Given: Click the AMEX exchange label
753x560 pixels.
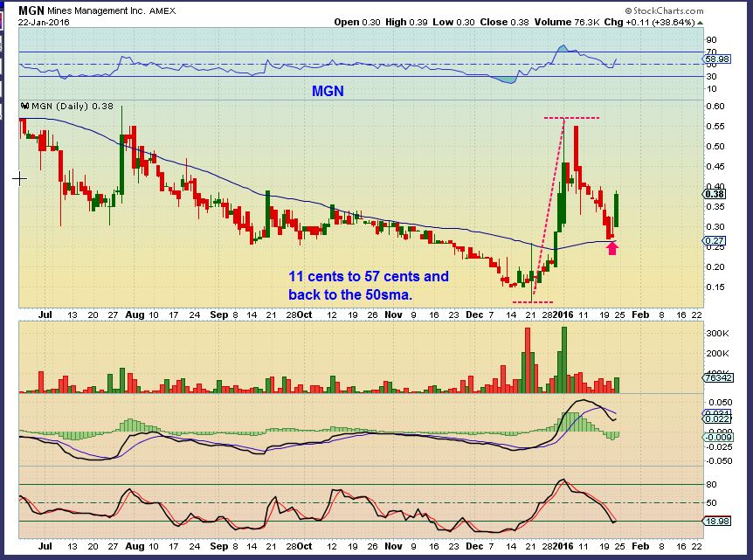Looking at the screenshot, I should pos(162,11).
